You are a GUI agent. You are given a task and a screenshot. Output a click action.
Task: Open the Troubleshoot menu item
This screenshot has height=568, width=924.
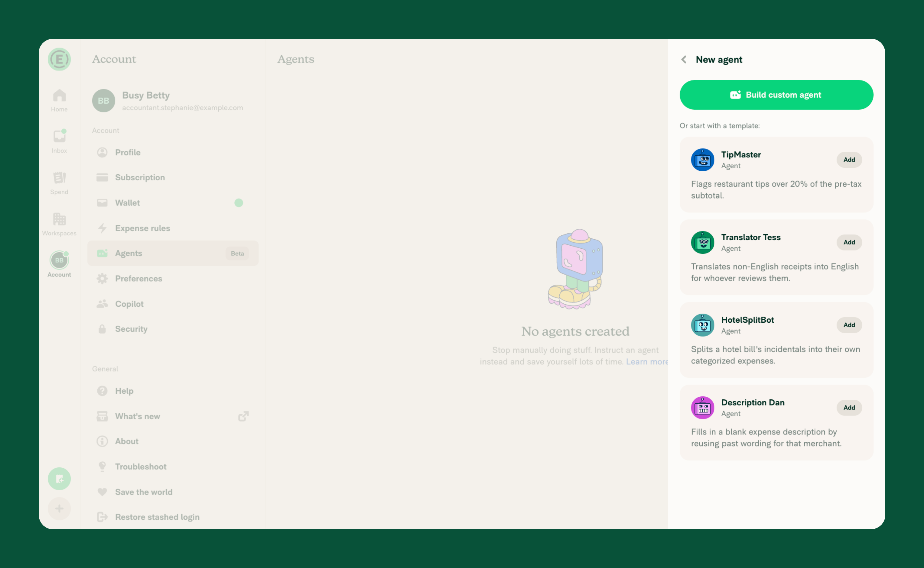coord(173,466)
